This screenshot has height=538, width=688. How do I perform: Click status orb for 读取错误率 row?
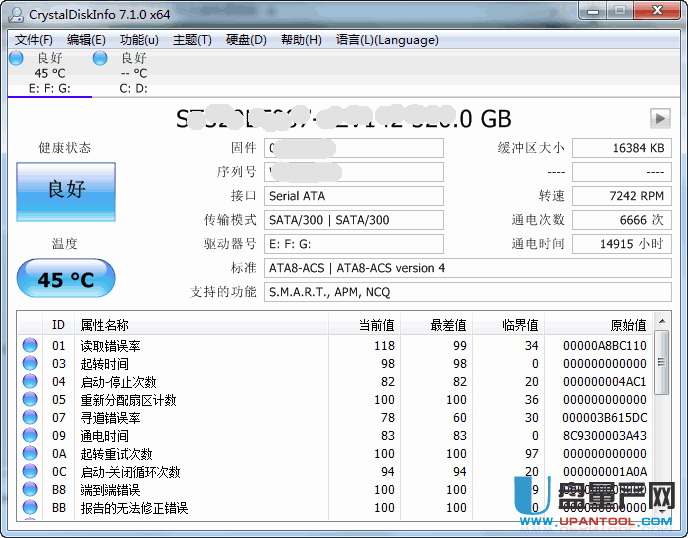click(30, 346)
